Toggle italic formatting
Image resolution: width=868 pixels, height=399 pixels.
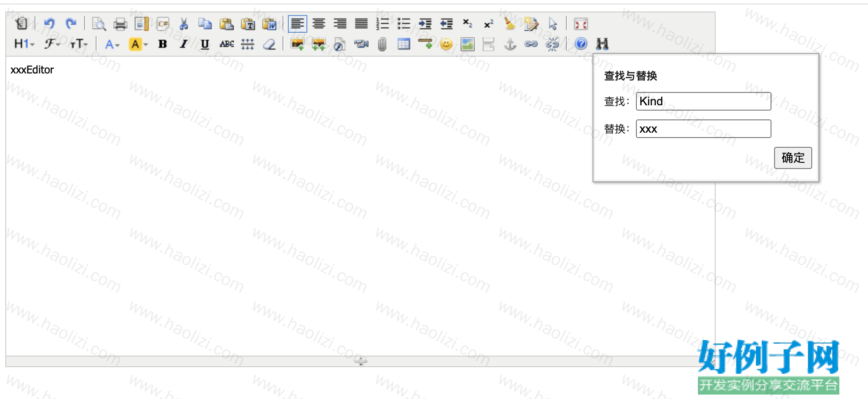point(184,44)
